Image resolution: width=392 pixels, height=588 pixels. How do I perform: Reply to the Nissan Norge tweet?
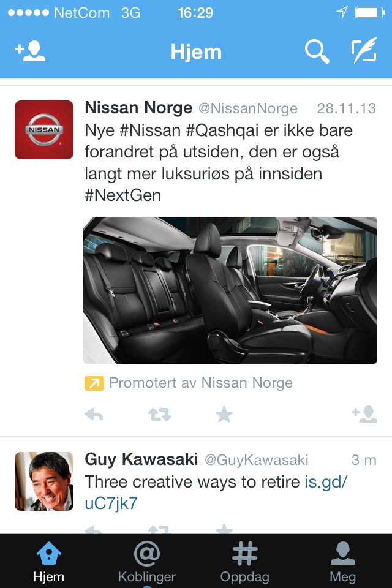pyautogui.click(x=94, y=415)
